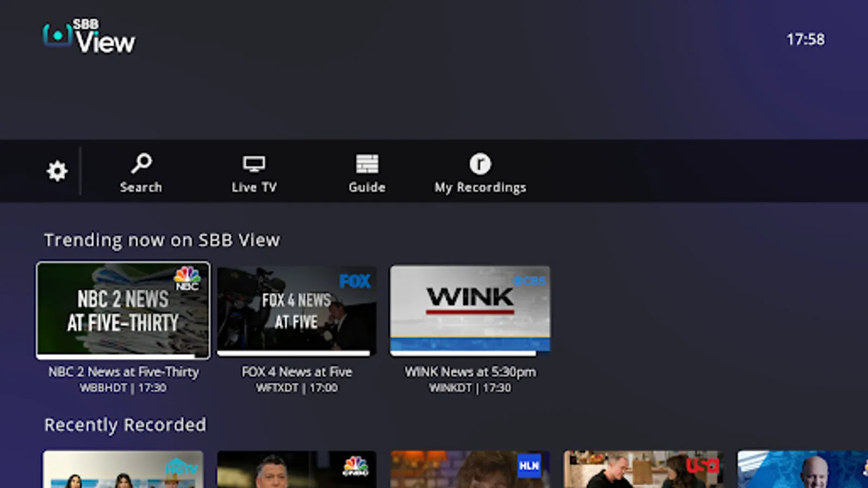Click progress bar under WINK thumbnail

(470, 354)
